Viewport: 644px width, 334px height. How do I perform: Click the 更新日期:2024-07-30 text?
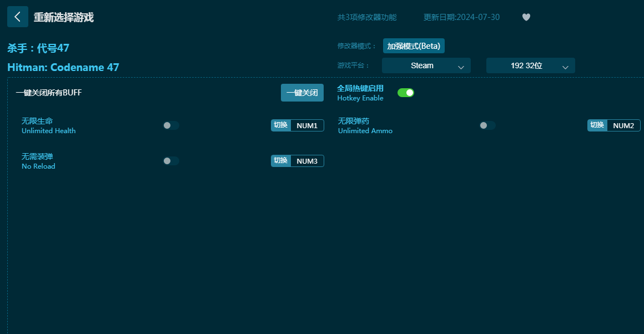click(x=462, y=17)
